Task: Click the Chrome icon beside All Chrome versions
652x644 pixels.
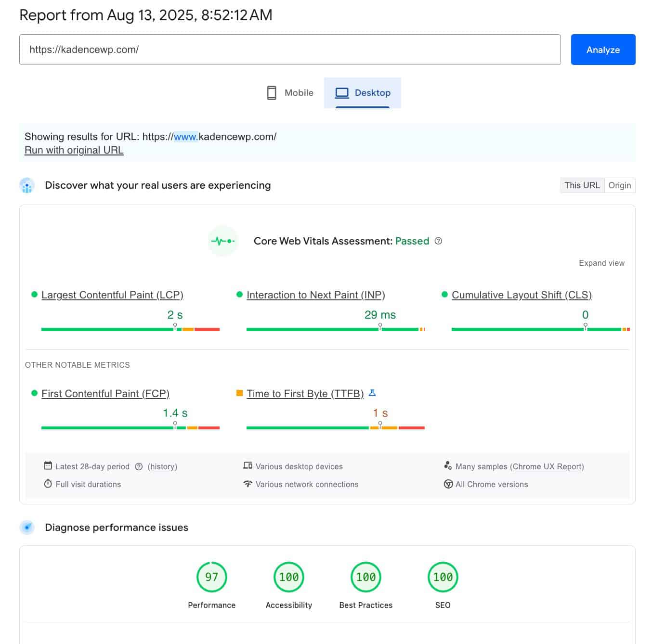Action: coord(448,484)
